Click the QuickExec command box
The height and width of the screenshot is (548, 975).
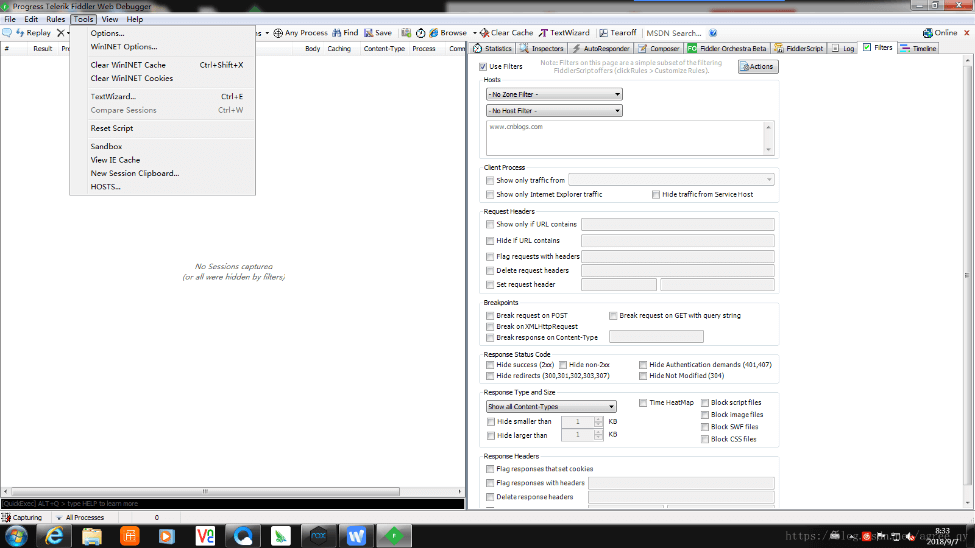[x=233, y=504]
